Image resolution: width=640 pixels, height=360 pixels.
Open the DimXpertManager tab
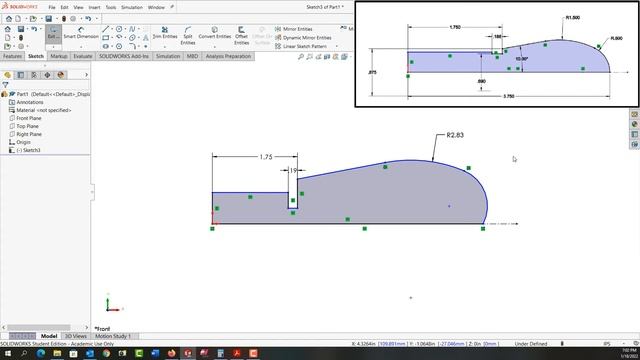click(x=47, y=75)
